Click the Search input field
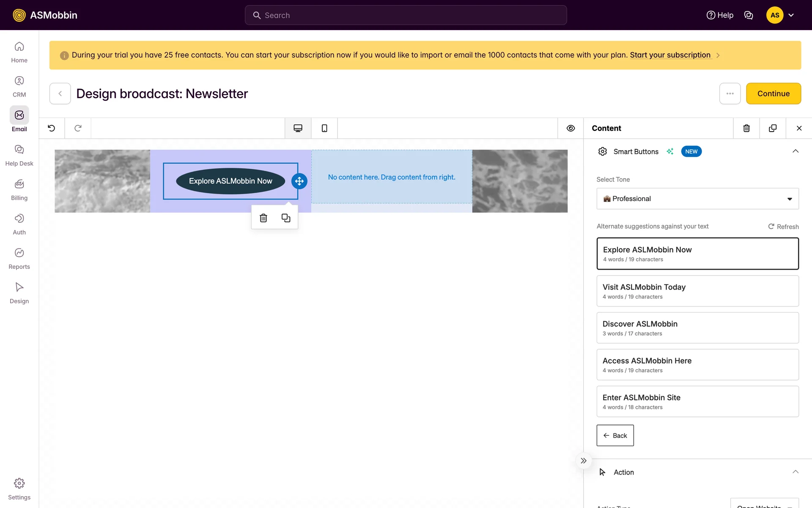This screenshot has width=812, height=508. coord(406,15)
